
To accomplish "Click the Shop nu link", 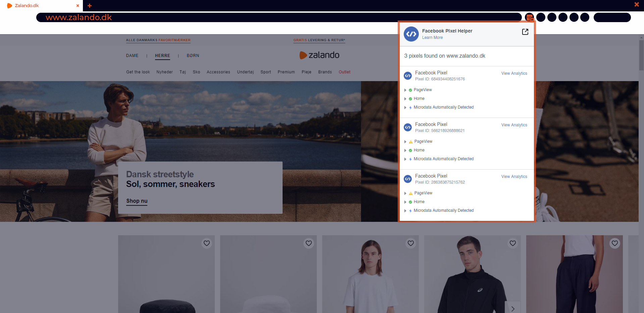I will (137, 201).
